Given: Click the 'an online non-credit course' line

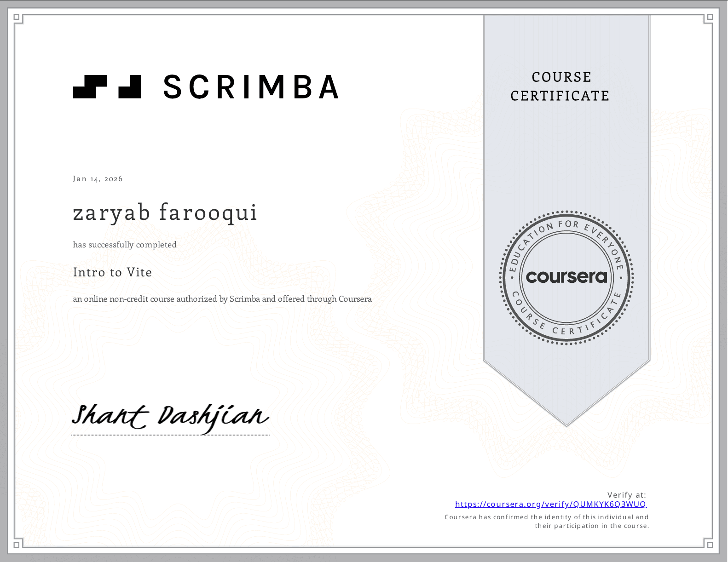Looking at the screenshot, I should (x=222, y=299).
